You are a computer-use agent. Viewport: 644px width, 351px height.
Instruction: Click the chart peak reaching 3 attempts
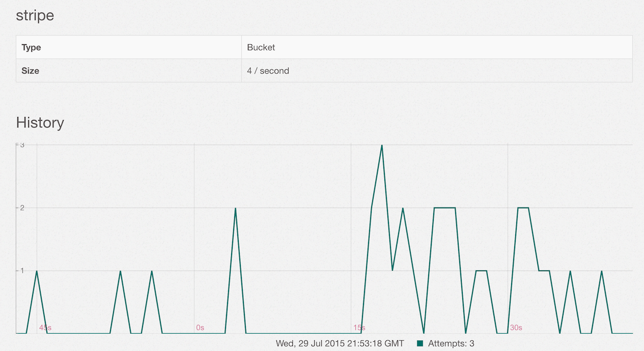pyautogui.click(x=382, y=145)
